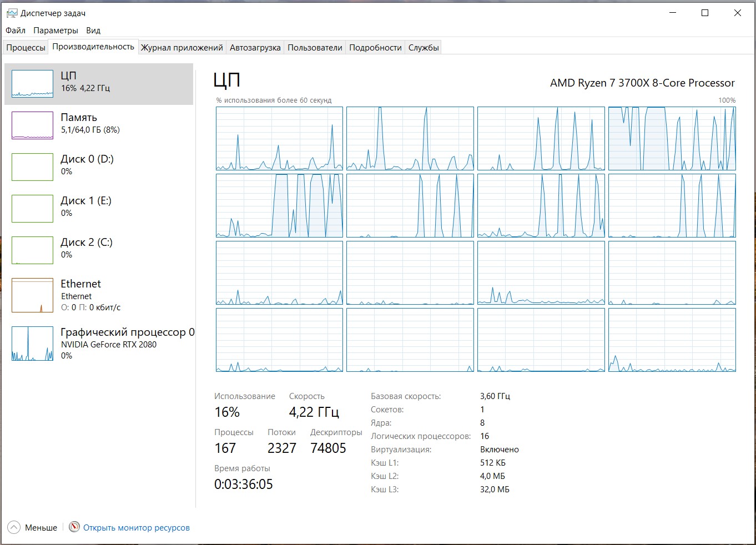Switch to the Процессы tab

coord(26,48)
